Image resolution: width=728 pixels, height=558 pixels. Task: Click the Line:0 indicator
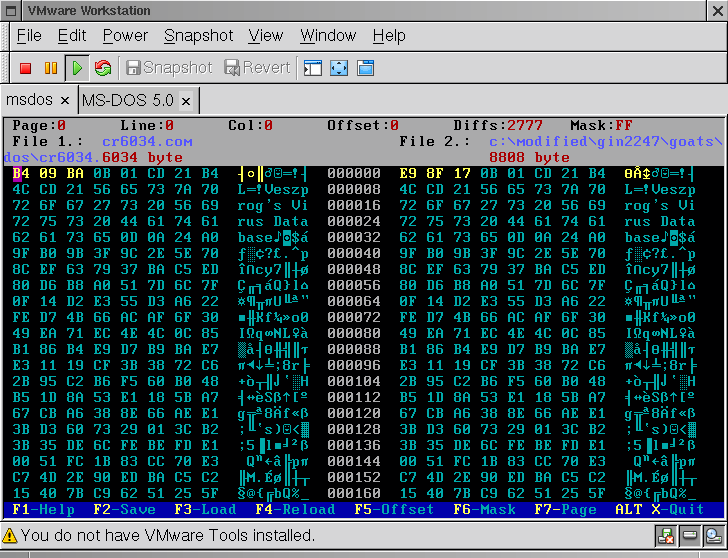click(147, 125)
